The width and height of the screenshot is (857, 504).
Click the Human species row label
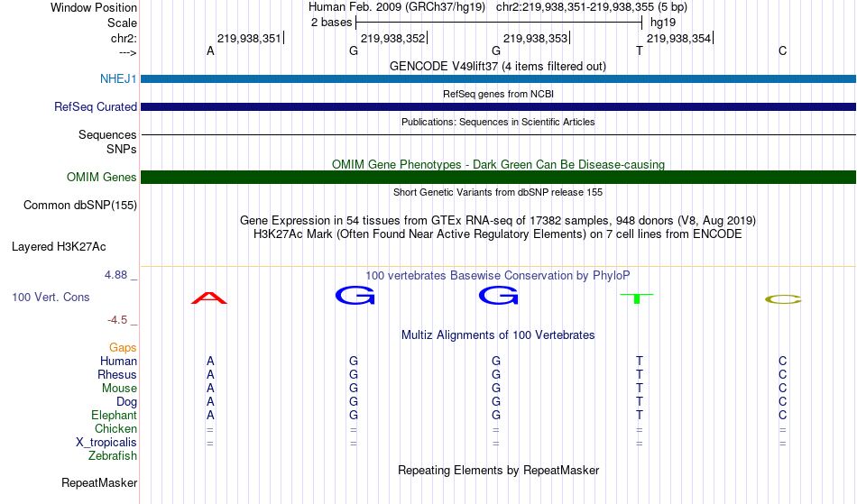coord(118,361)
